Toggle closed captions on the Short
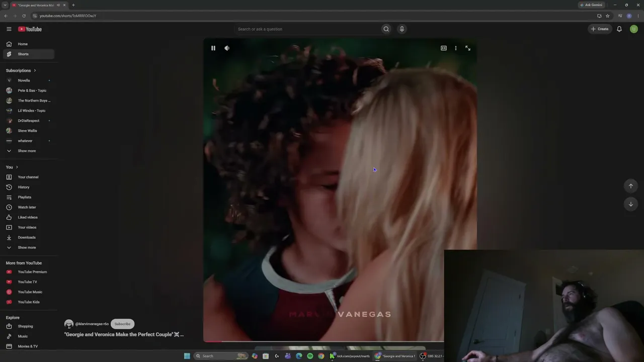The height and width of the screenshot is (362, 644). click(x=444, y=48)
